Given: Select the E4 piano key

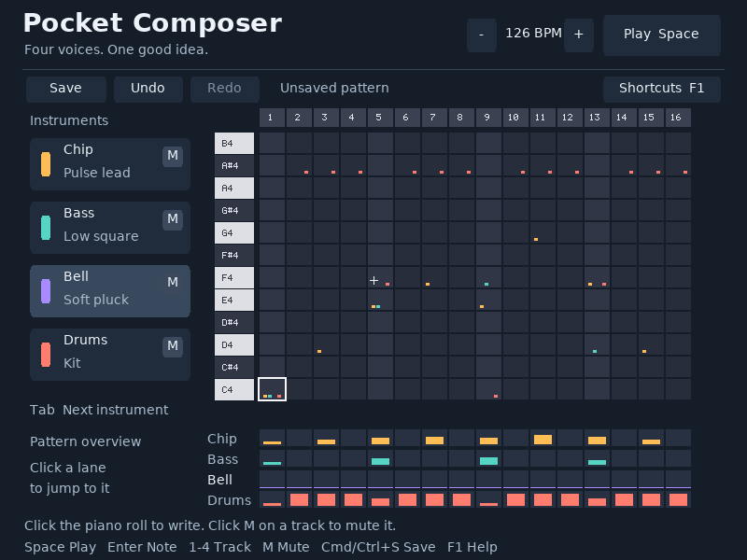Looking at the screenshot, I should (234, 300).
